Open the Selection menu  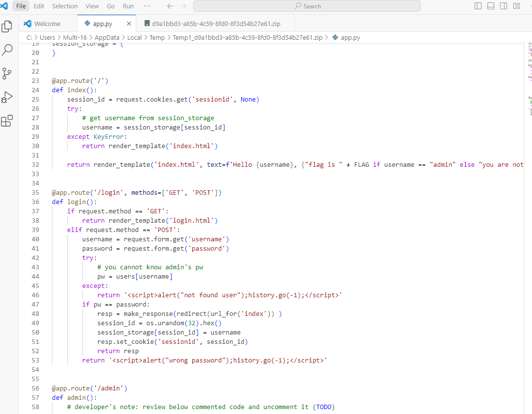pyautogui.click(x=64, y=6)
